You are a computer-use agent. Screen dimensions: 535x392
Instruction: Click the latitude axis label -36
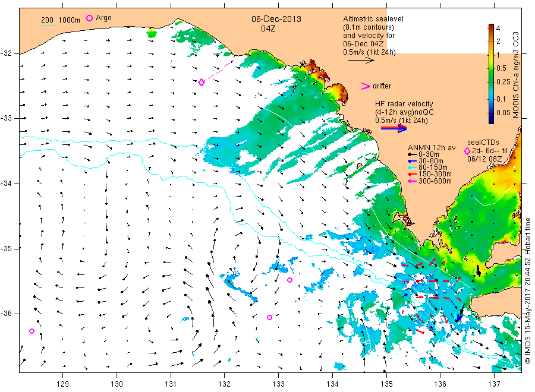click(x=6, y=314)
